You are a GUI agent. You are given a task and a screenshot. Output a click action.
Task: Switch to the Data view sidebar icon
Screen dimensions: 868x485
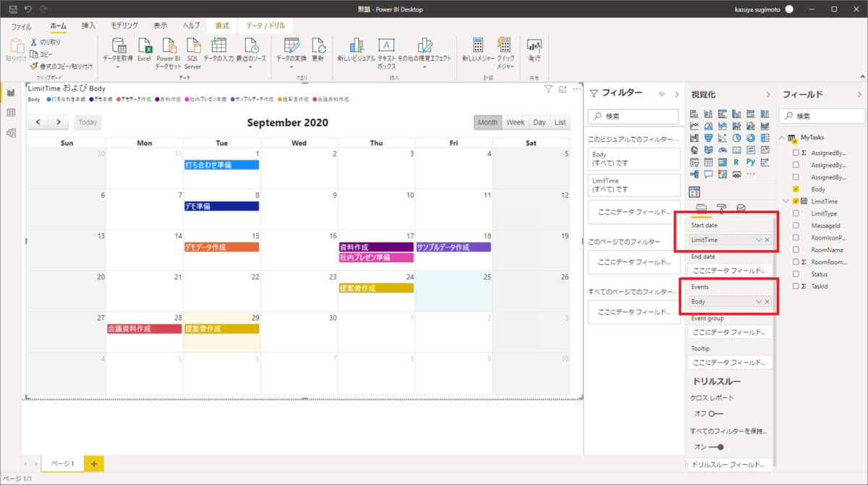pos(11,112)
